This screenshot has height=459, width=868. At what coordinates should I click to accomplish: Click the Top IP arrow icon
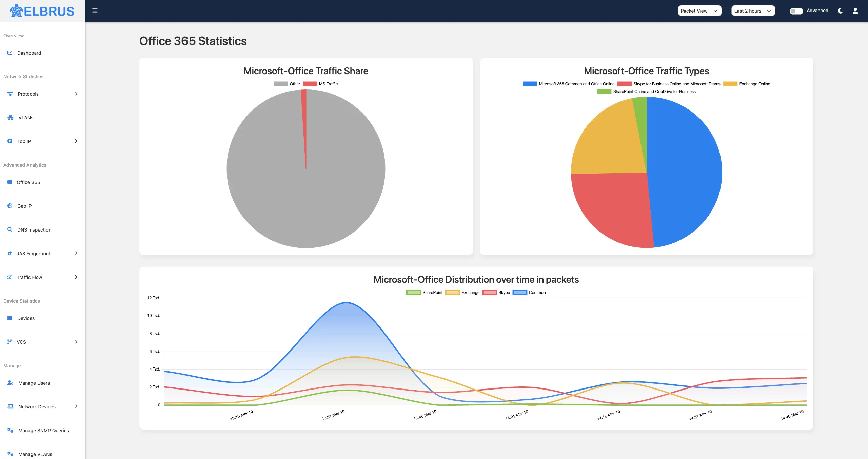[10, 141]
